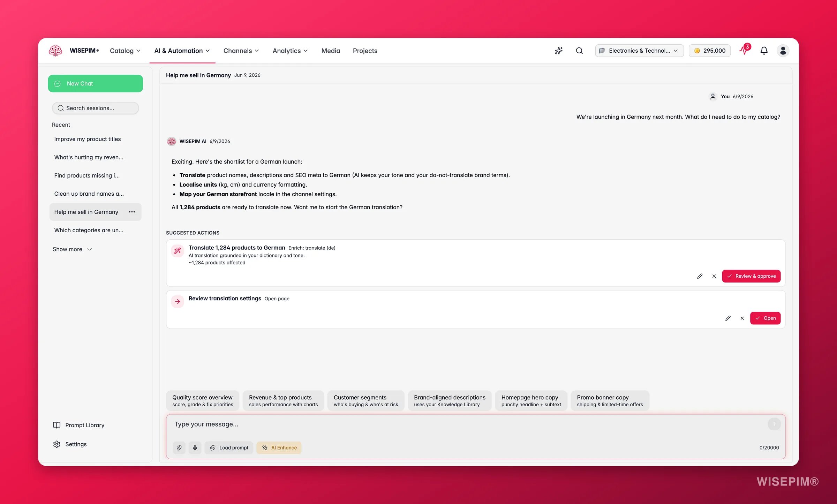The width and height of the screenshot is (837, 504).
Task: Open Improve my product titles session
Action: [x=95, y=139]
